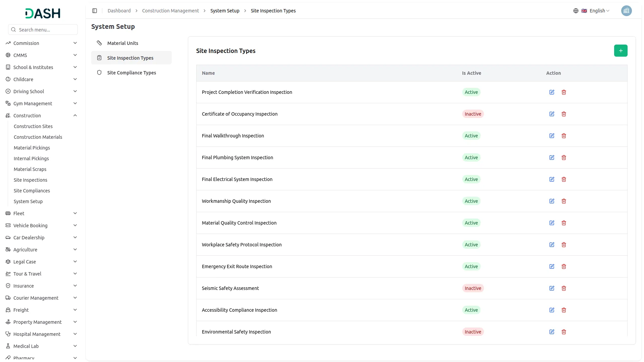The image size is (644, 362).
Task: Open the user avatar menu
Action: [x=626, y=11]
